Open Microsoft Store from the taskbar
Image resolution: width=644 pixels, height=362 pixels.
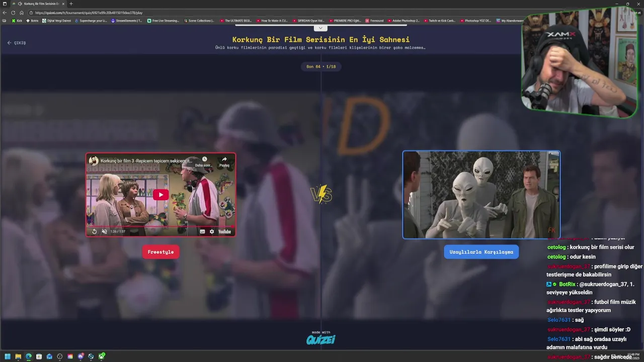coord(39,356)
